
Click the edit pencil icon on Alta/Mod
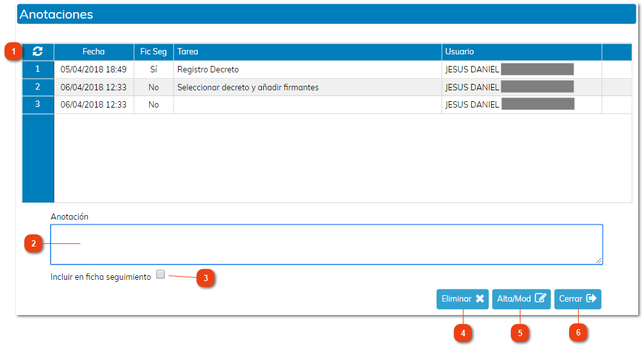click(540, 299)
